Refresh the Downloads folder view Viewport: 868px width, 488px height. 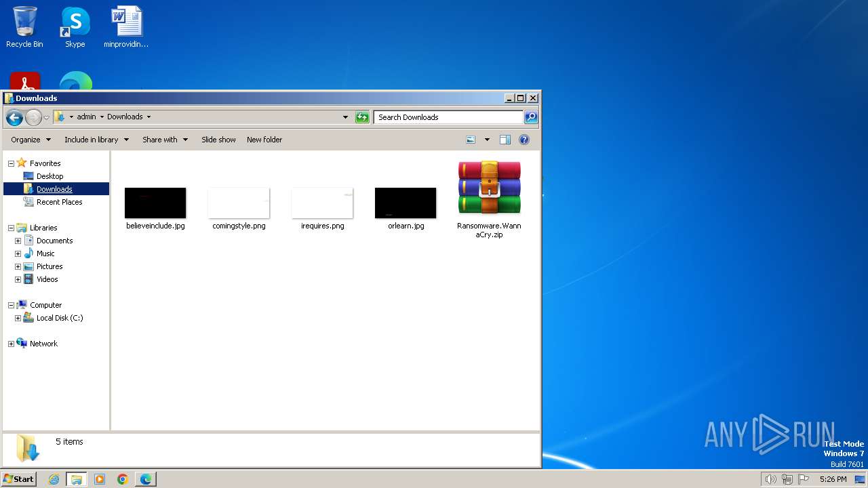point(362,117)
